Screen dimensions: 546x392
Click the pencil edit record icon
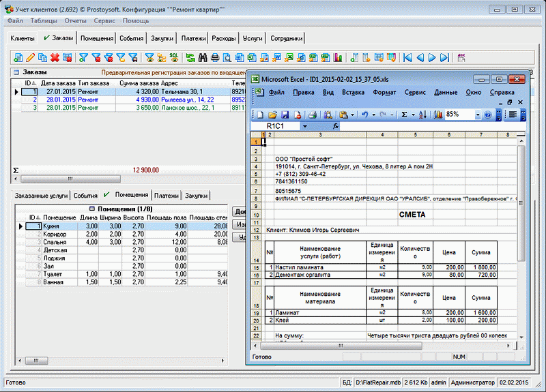coord(30,57)
